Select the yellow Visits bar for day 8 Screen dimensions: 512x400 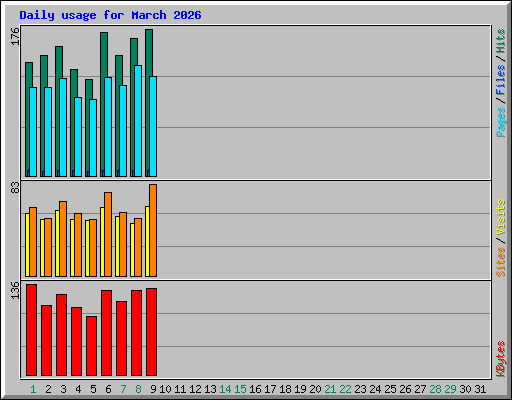(132, 250)
